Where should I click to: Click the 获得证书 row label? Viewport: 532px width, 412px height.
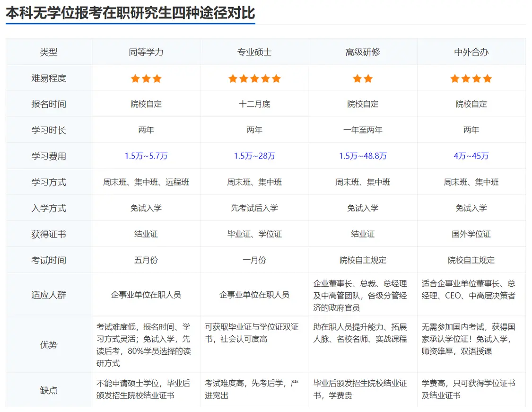pos(49,234)
